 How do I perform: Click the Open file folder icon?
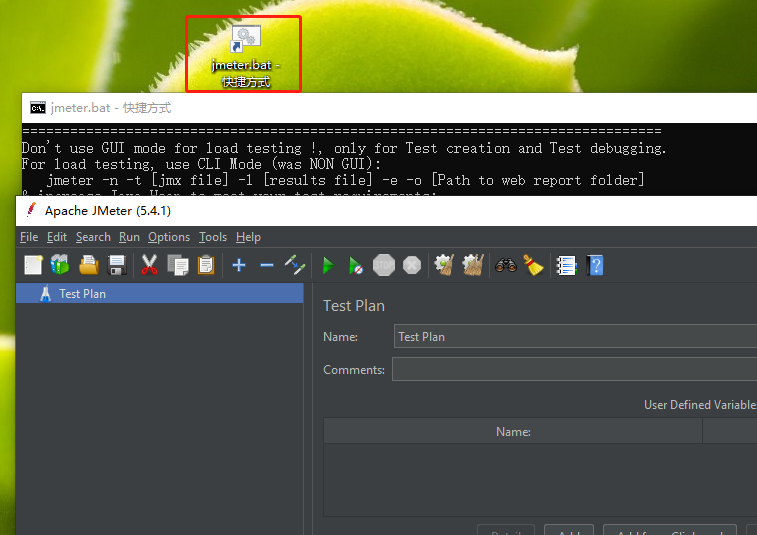[89, 265]
